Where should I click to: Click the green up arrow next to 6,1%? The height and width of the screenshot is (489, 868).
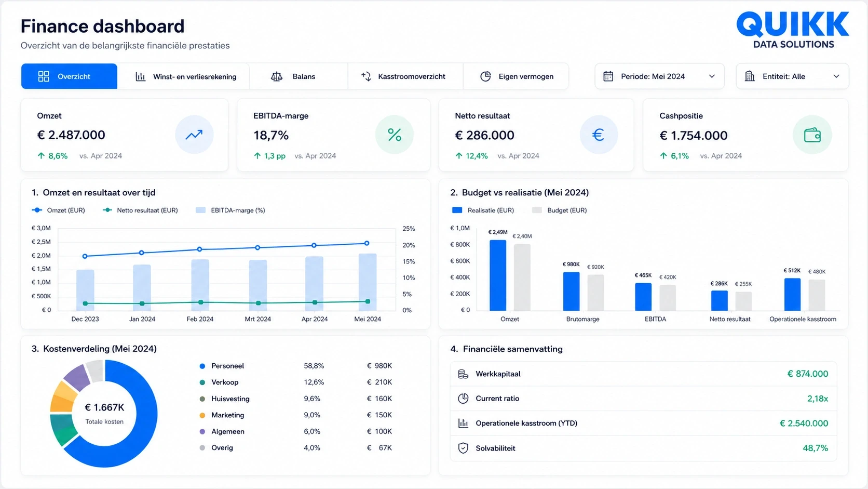663,156
